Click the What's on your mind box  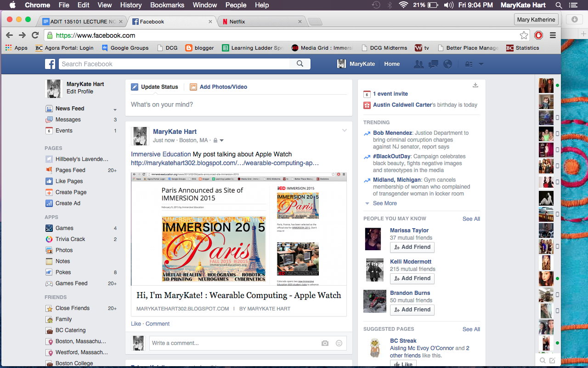tap(239, 105)
